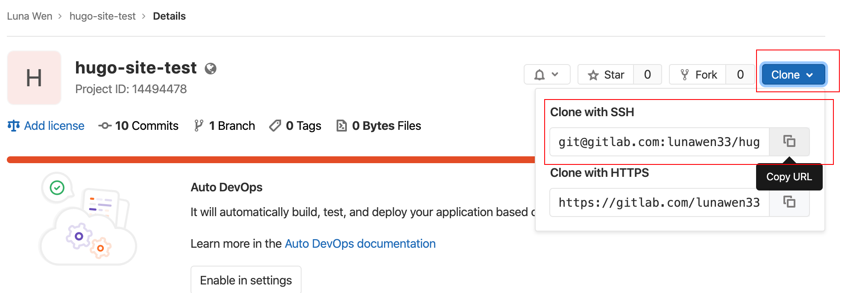This screenshot has height=293, width=868.
Task: Copy the SSH clone URL
Action: pos(789,141)
